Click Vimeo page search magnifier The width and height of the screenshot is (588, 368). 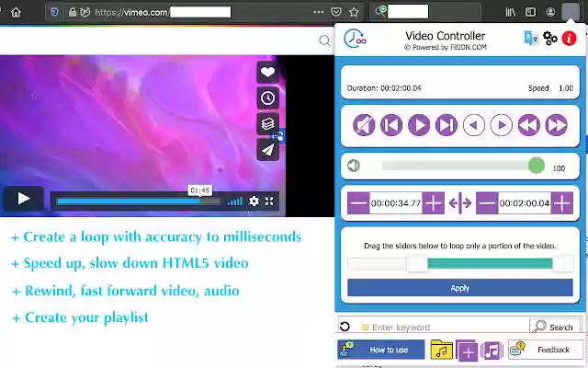click(324, 40)
